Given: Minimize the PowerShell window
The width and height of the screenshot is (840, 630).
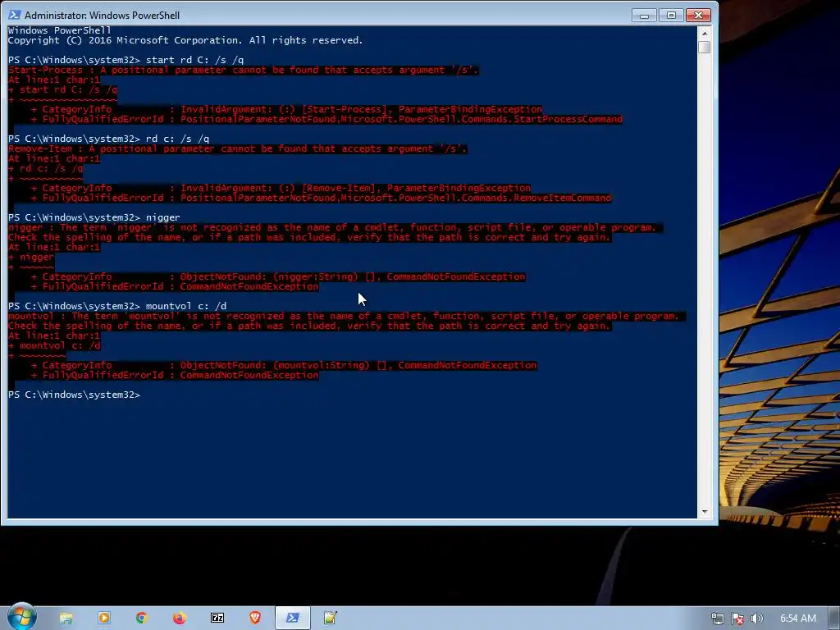Looking at the screenshot, I should point(645,16).
